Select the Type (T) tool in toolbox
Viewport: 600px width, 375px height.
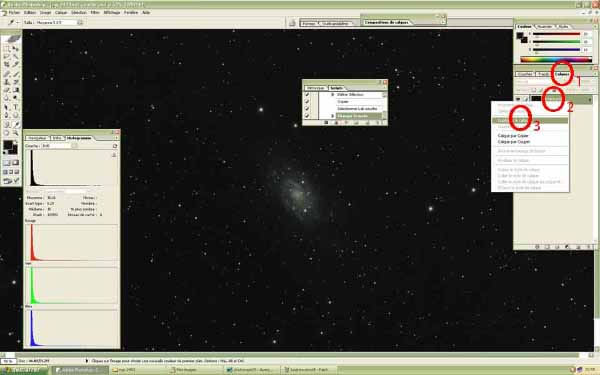[16, 107]
